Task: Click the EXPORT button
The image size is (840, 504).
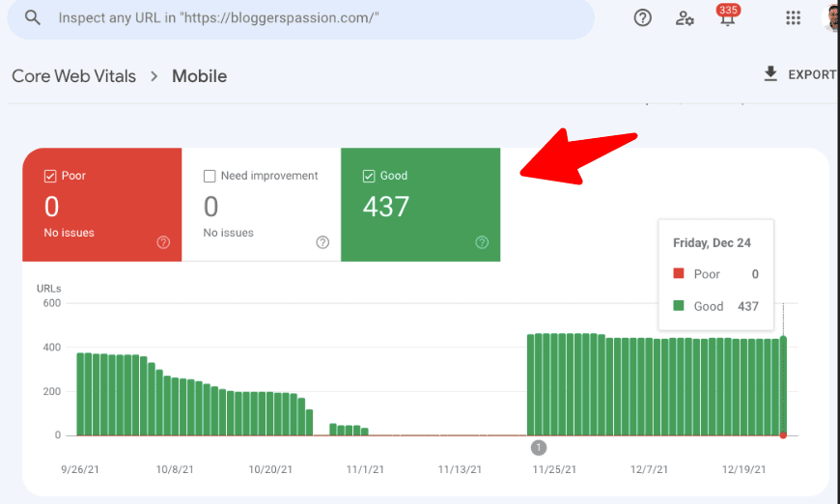Action: [809, 74]
